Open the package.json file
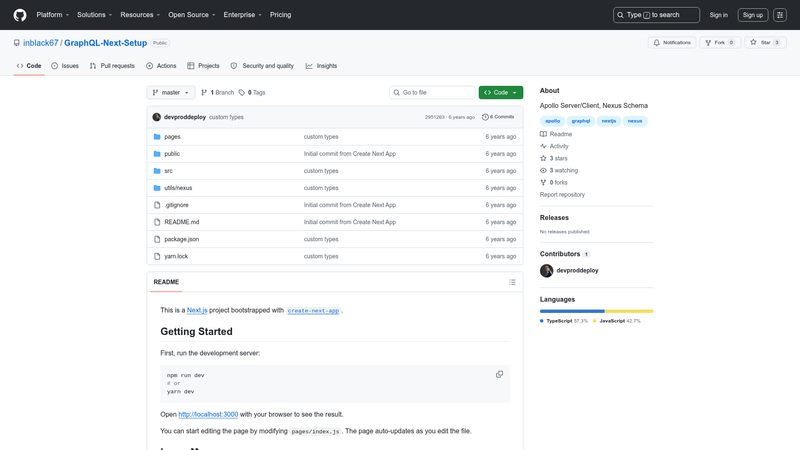The height and width of the screenshot is (450, 800). 182,239
